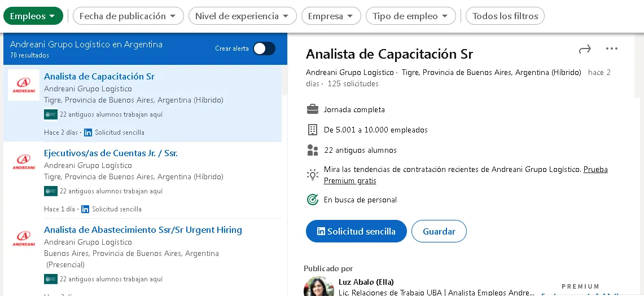Click Andreani Grupo Logístico under Ejecutivos/as de Cuentas
The width and height of the screenshot is (644, 296).
point(88,165)
